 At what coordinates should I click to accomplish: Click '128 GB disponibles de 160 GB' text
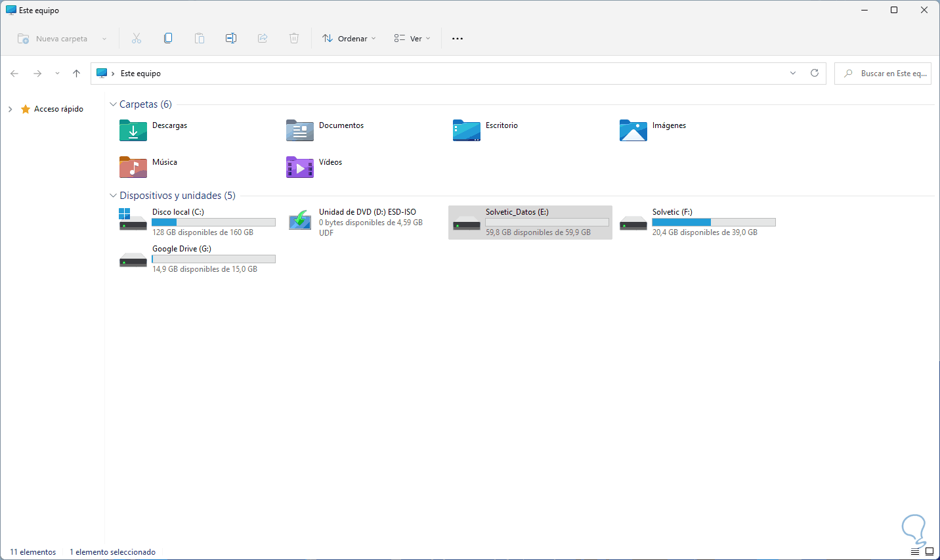[203, 232]
